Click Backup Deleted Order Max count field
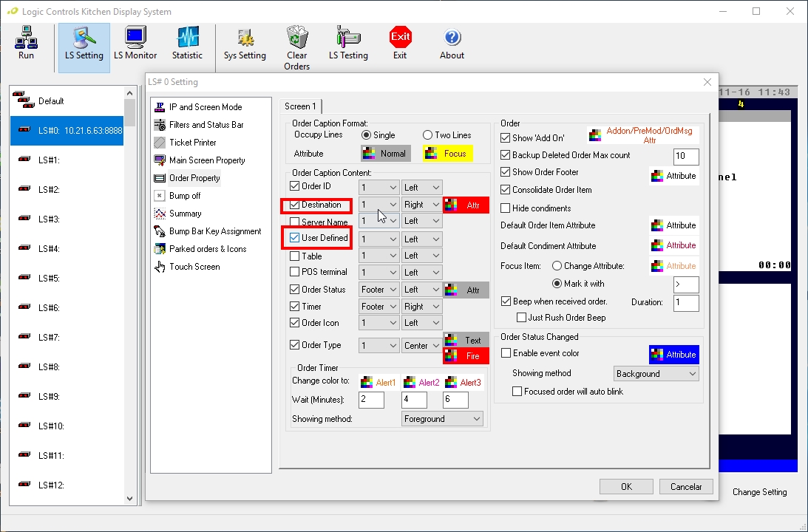 686,157
